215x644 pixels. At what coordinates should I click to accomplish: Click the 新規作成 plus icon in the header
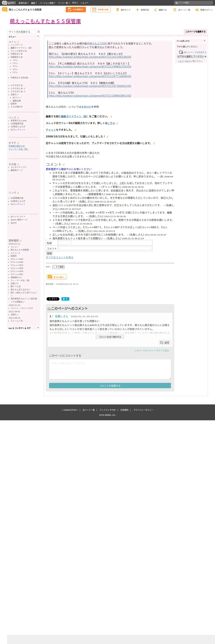137,10
